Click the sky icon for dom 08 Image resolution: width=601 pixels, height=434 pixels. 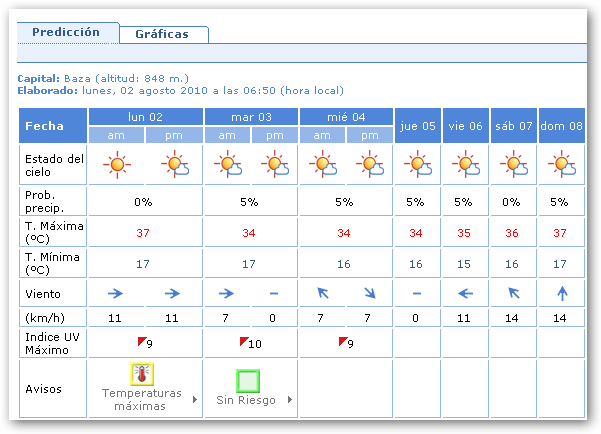click(x=560, y=163)
